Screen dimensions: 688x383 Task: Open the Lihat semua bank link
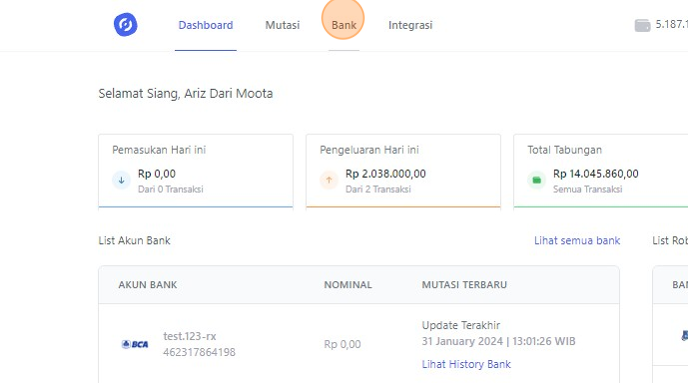click(x=577, y=240)
